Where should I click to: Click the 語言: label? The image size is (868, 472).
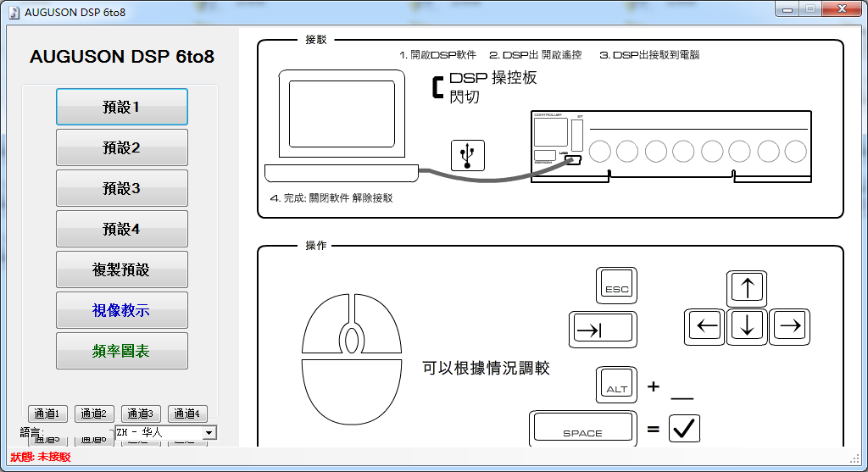pos(31,432)
